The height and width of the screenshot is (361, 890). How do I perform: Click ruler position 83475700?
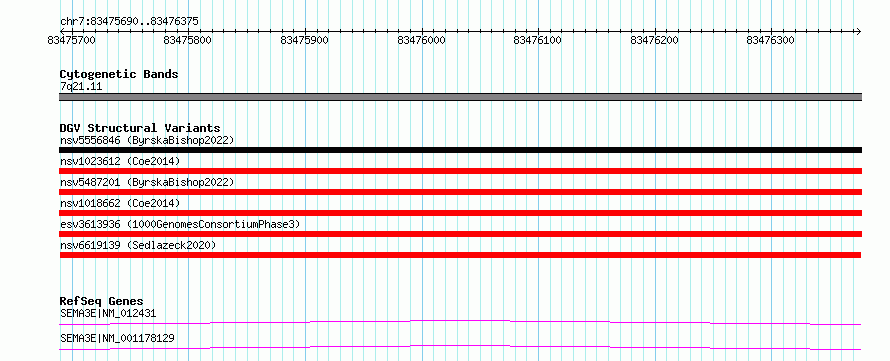click(x=72, y=40)
